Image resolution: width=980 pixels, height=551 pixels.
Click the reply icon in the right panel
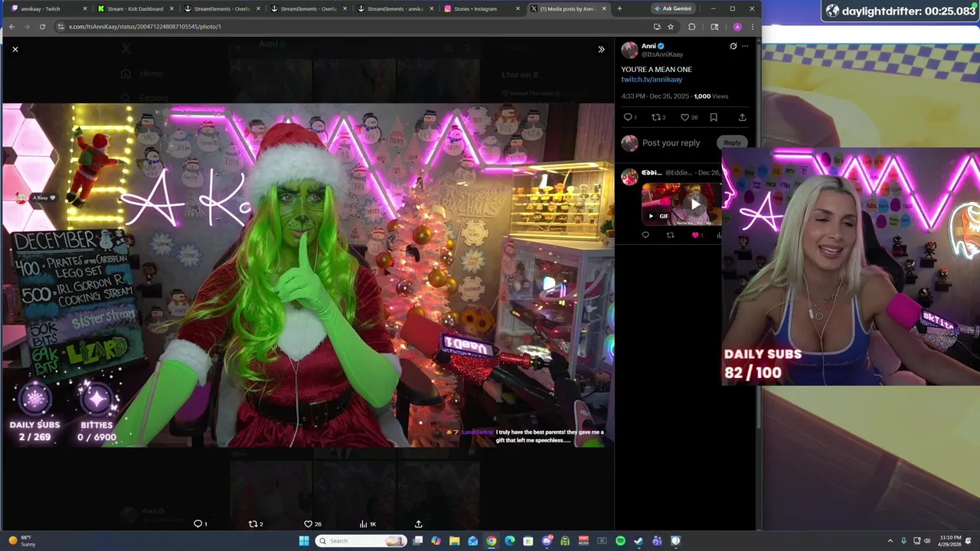(628, 117)
